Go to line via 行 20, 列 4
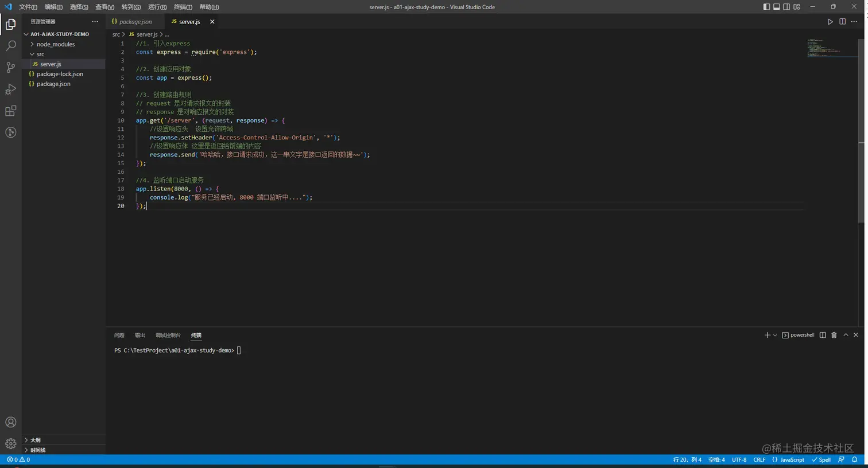Image resolution: width=868 pixels, height=468 pixels. click(687, 460)
